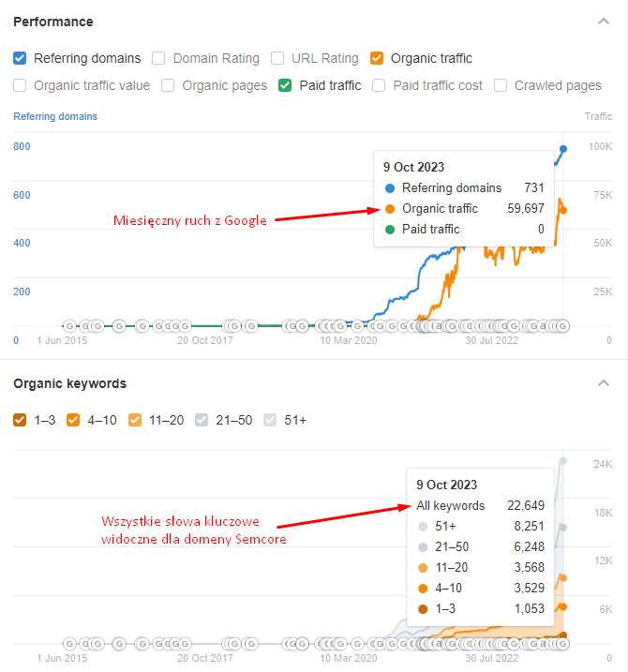The width and height of the screenshot is (628, 672).
Task: Uncheck the Organic traffic checkbox
Action: 377,58
